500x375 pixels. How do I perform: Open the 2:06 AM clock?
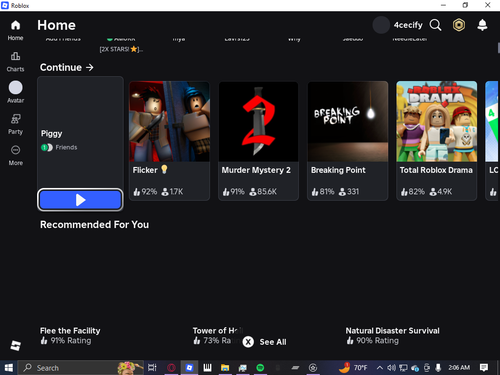(459, 368)
